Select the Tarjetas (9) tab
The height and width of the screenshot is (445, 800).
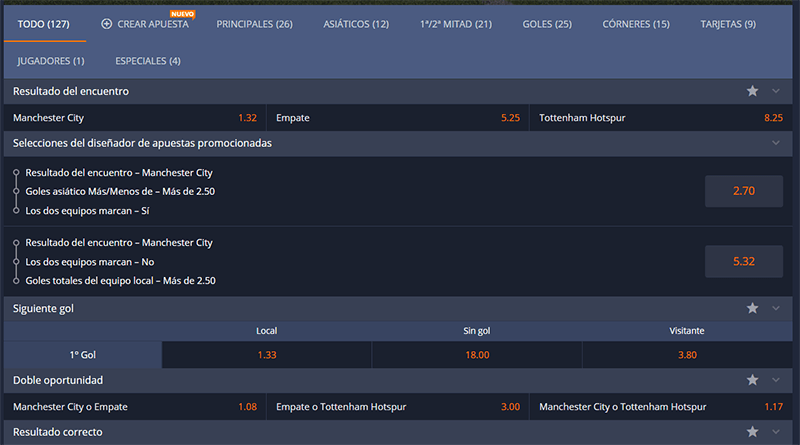(x=728, y=24)
